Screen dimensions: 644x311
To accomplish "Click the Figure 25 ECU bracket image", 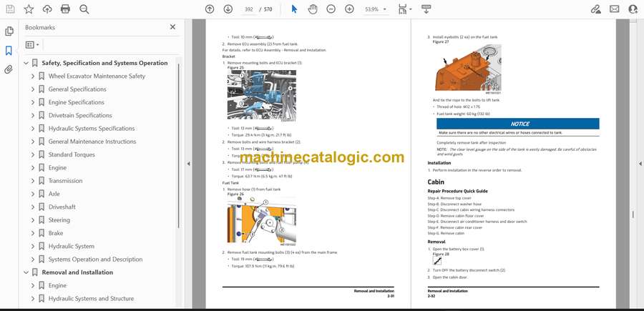I will (262, 94).
